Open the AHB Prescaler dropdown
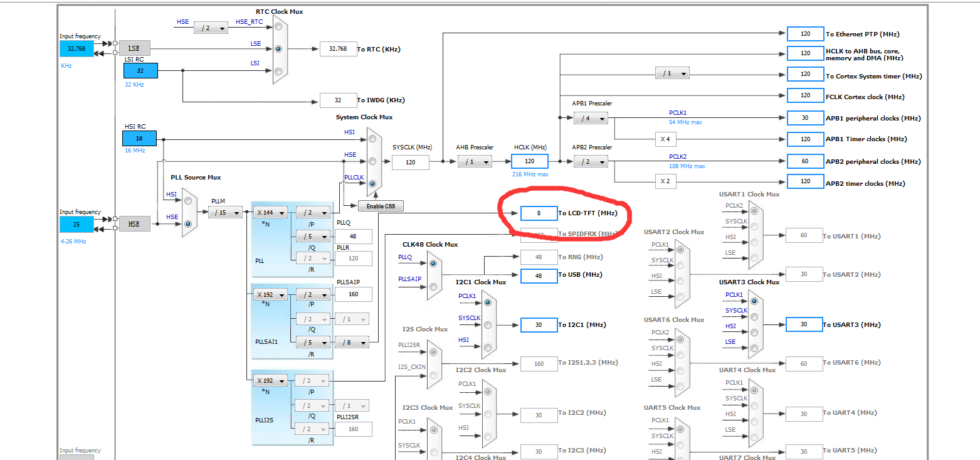The image size is (980, 460). [x=475, y=162]
